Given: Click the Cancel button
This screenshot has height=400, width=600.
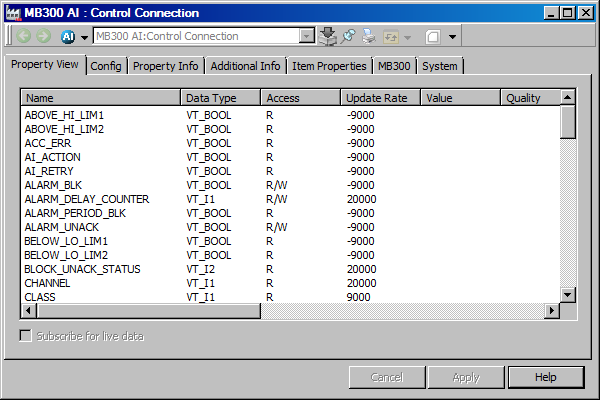Looking at the screenshot, I should point(387,377).
